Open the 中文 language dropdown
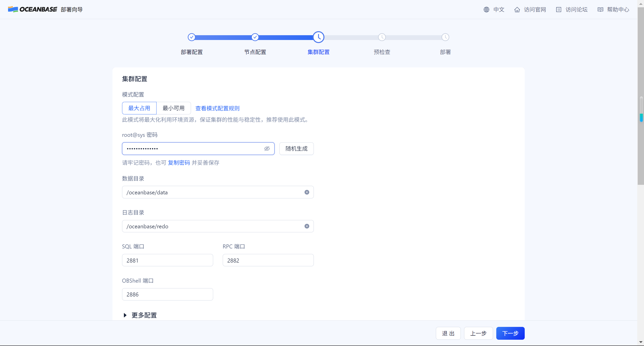 (499, 10)
